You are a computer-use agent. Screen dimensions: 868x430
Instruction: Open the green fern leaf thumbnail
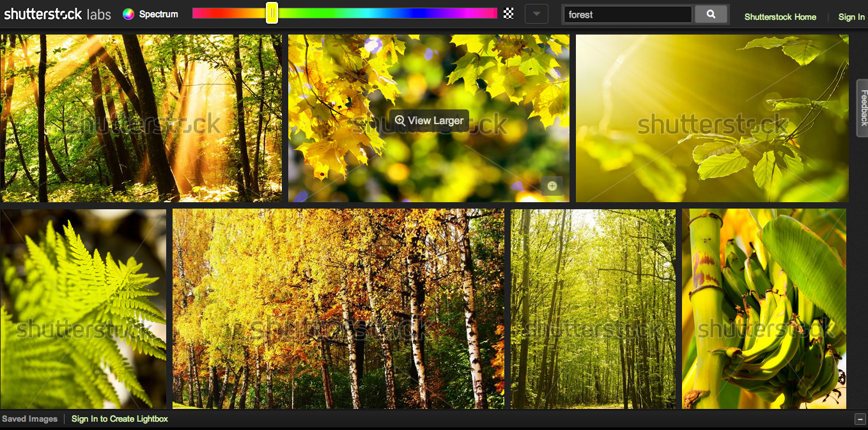click(83, 308)
